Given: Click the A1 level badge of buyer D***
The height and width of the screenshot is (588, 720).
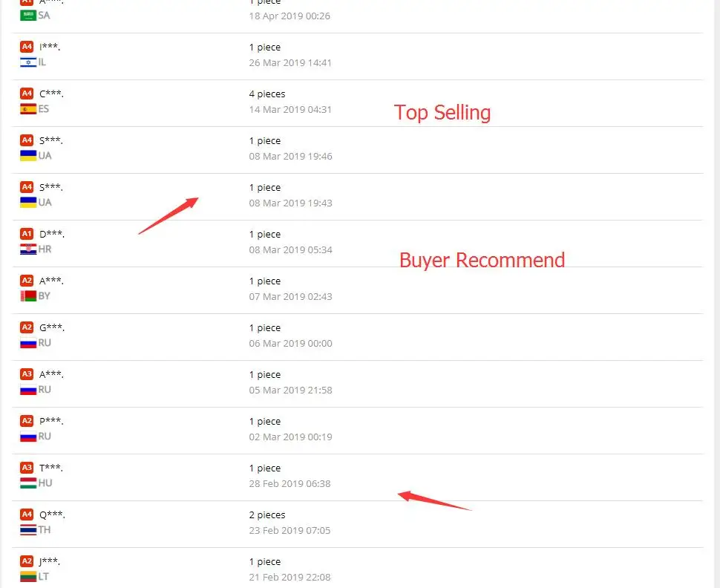Looking at the screenshot, I should click(27, 234).
